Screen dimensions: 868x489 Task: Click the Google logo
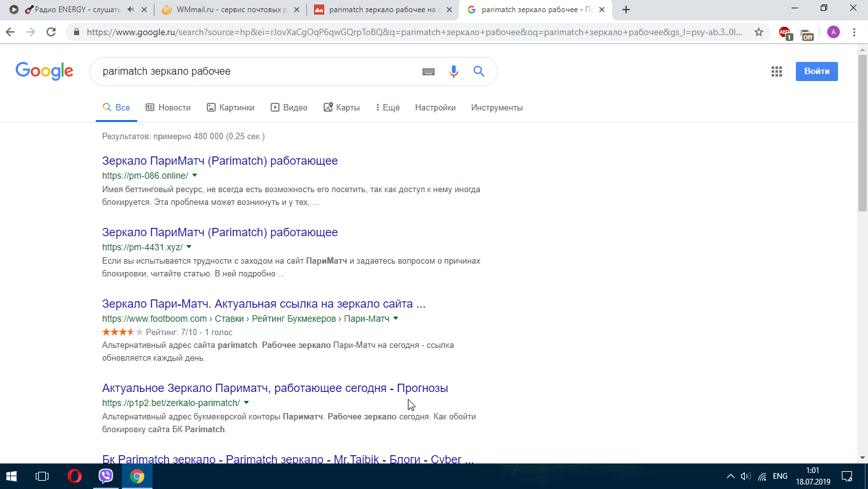(x=45, y=71)
